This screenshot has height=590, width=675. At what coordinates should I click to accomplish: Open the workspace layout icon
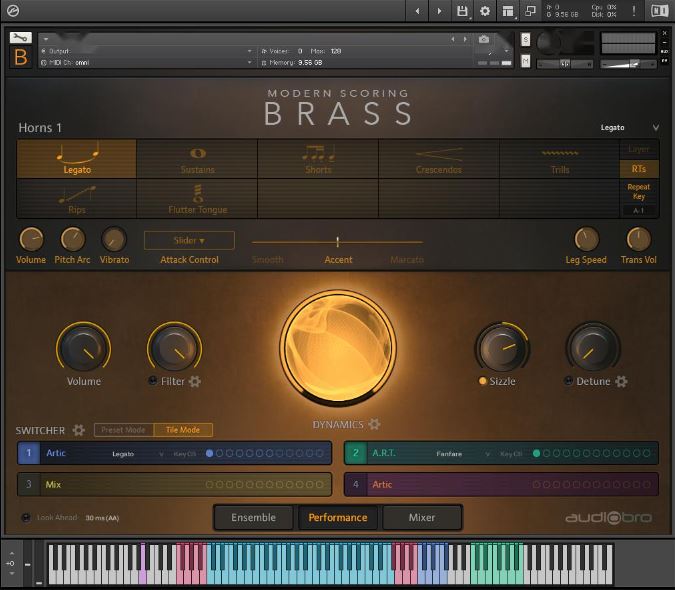click(508, 11)
